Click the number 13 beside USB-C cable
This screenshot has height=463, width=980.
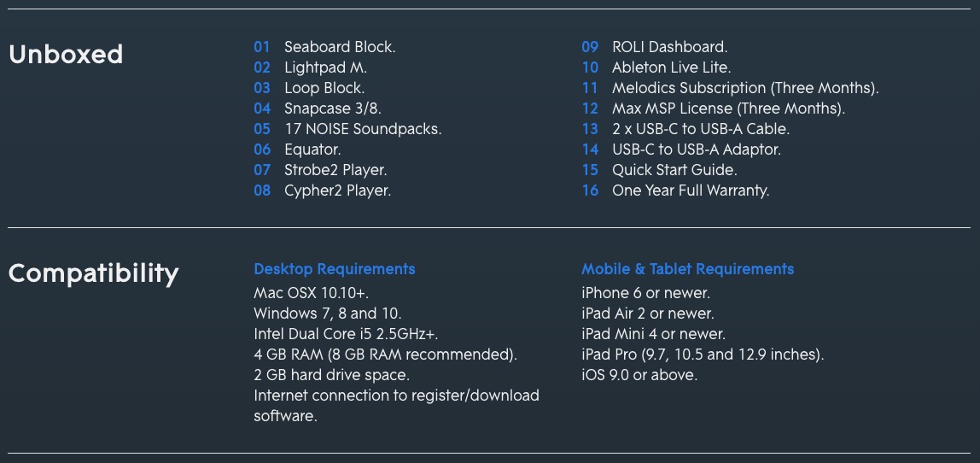point(590,130)
